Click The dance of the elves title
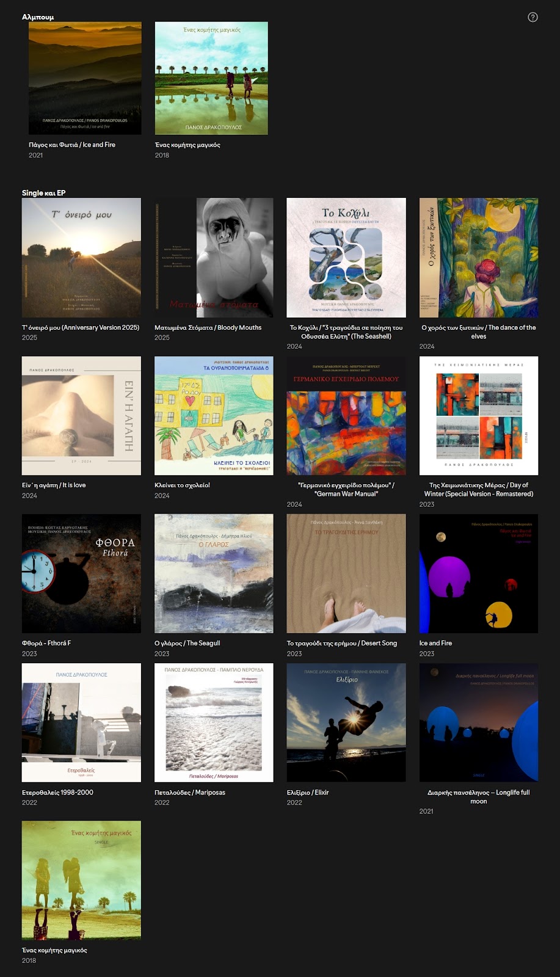Image resolution: width=560 pixels, height=977 pixels. pyautogui.click(x=479, y=332)
